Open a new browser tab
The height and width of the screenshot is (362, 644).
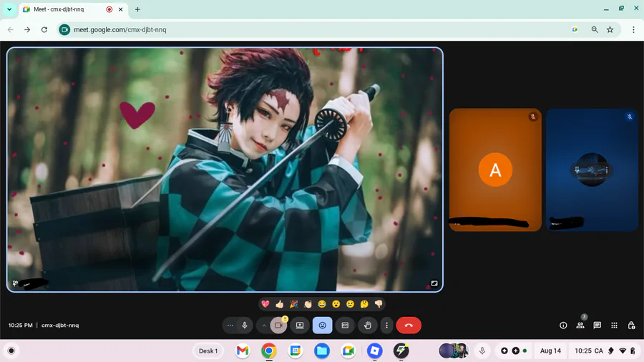coord(137,9)
